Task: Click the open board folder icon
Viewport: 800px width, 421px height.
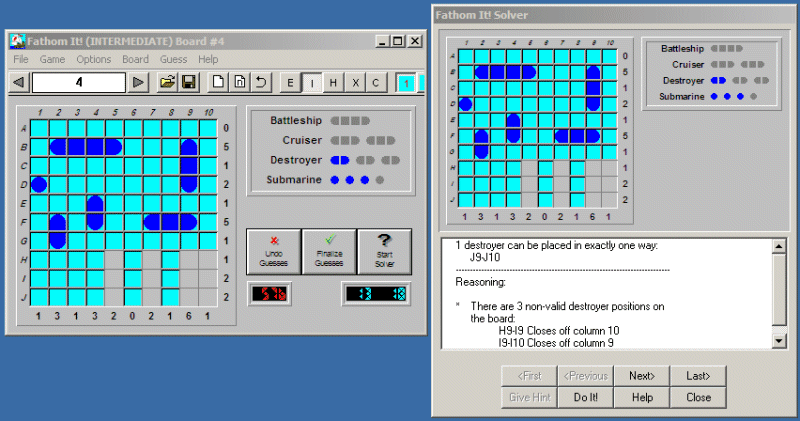Action: coord(167,82)
